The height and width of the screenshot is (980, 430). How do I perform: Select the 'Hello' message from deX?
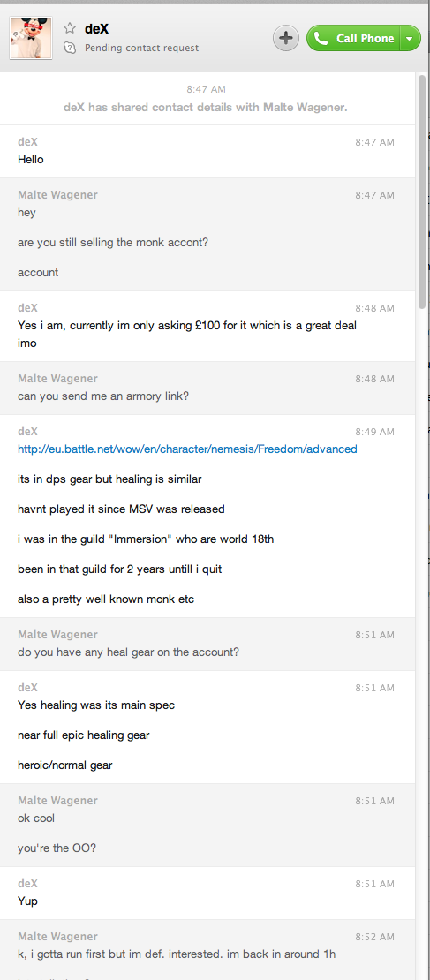point(31,160)
